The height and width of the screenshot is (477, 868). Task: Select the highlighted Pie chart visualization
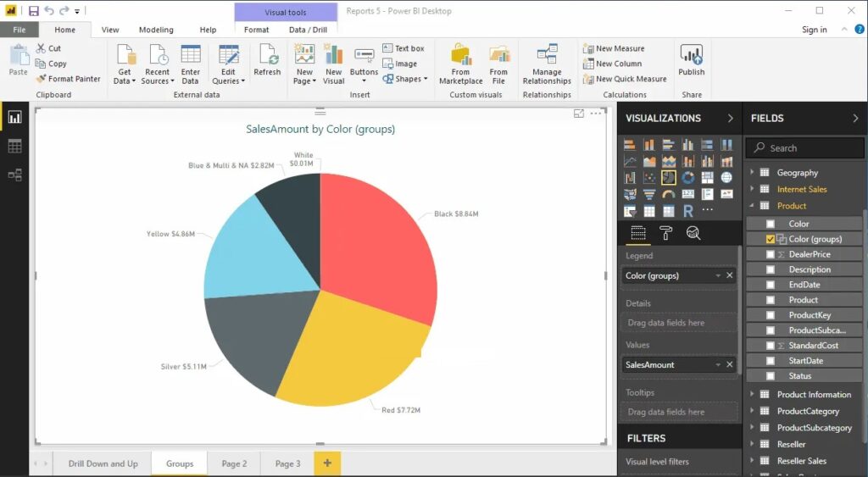tap(669, 178)
